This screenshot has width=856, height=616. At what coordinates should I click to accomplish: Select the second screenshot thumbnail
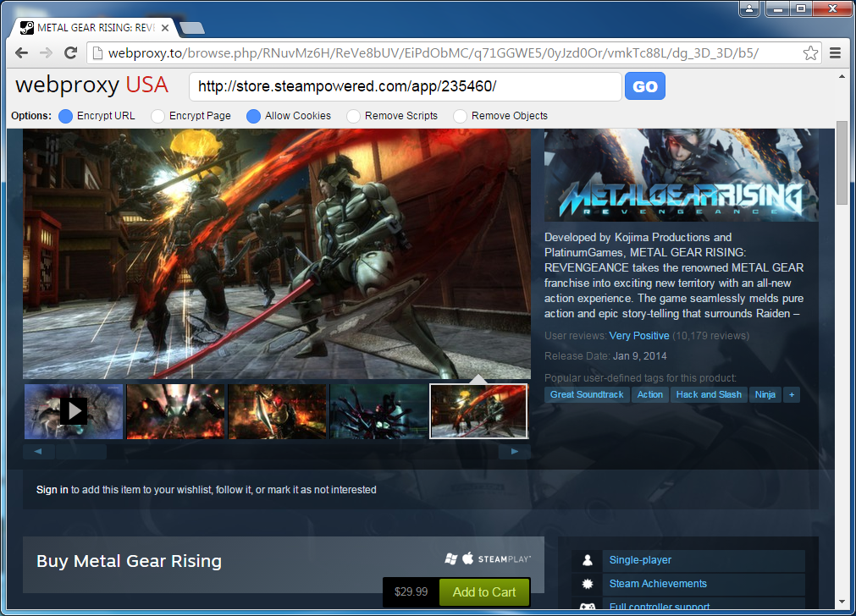click(x=175, y=411)
